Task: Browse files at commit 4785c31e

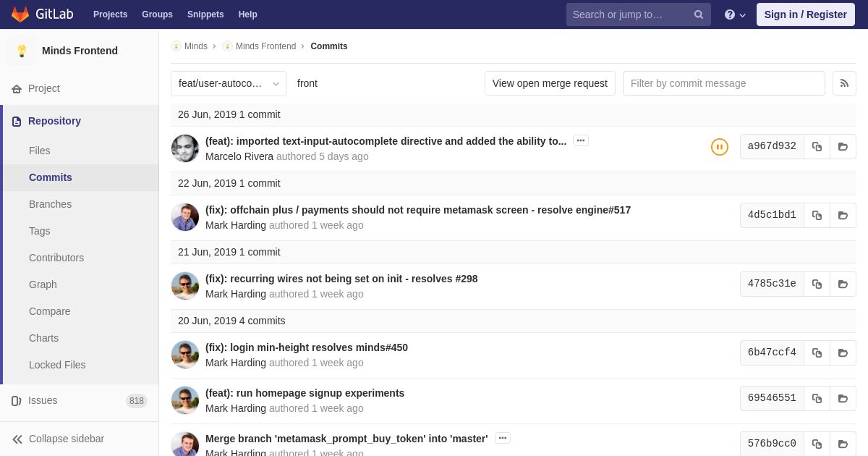Action: pyautogui.click(x=843, y=284)
